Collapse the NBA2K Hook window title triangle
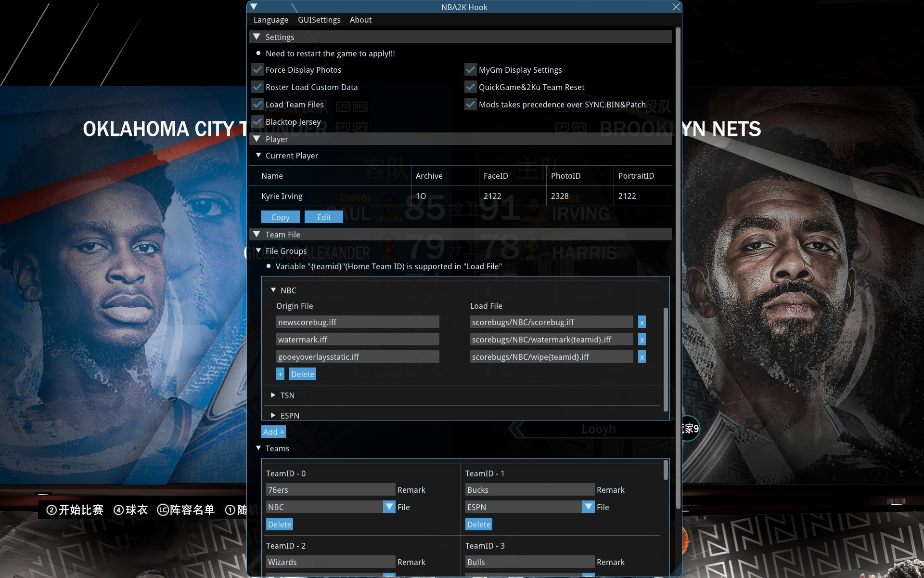The image size is (924, 578). [x=254, y=7]
